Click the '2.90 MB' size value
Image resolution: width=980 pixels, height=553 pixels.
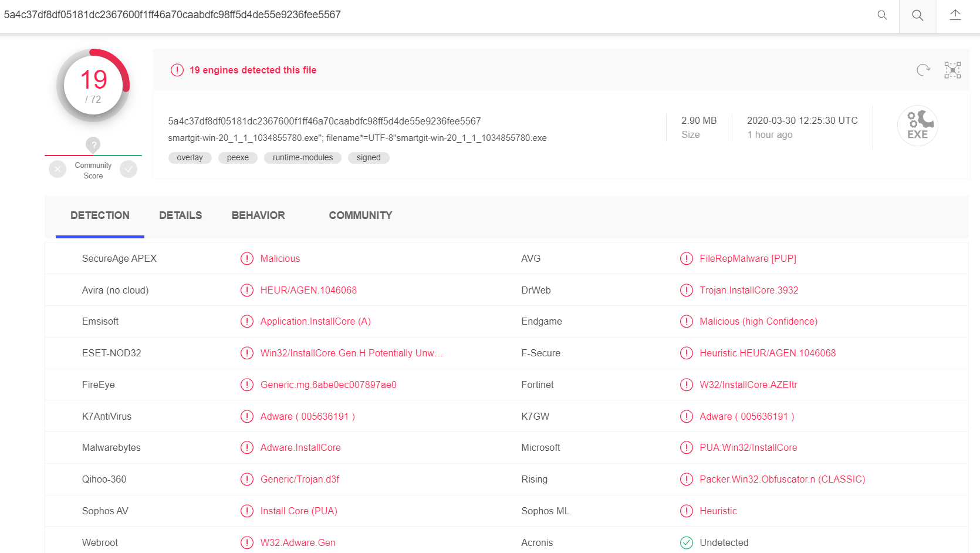(699, 120)
